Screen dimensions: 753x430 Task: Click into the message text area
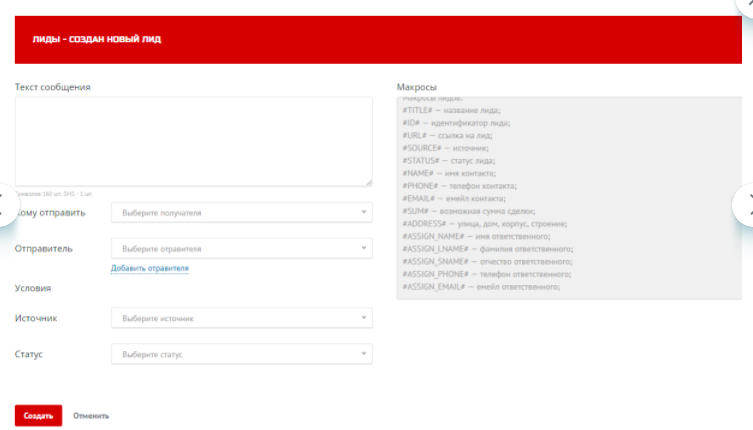(194, 142)
